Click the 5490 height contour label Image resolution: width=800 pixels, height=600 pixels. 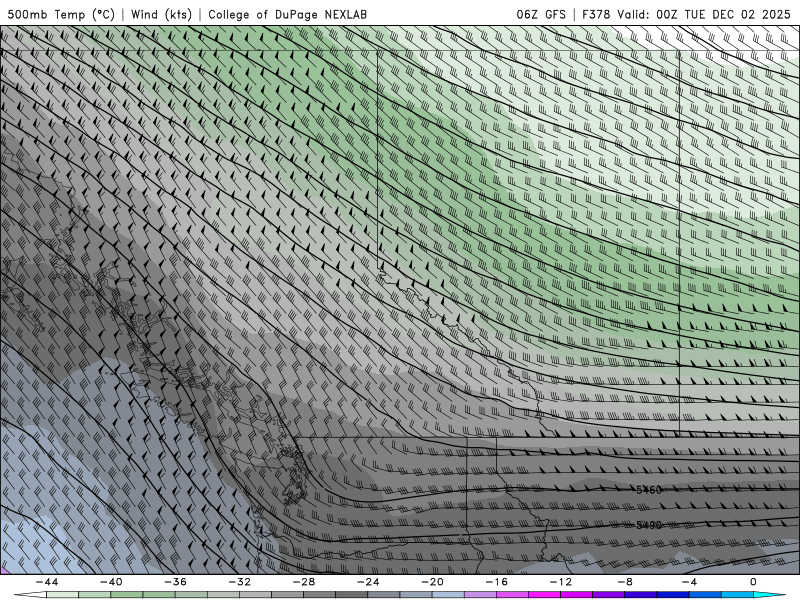pos(648,525)
